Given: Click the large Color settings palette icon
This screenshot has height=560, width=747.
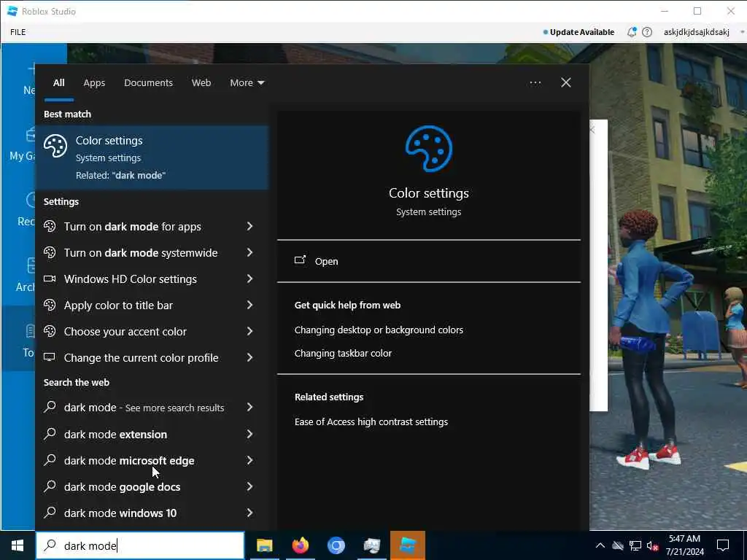Looking at the screenshot, I should [428, 149].
